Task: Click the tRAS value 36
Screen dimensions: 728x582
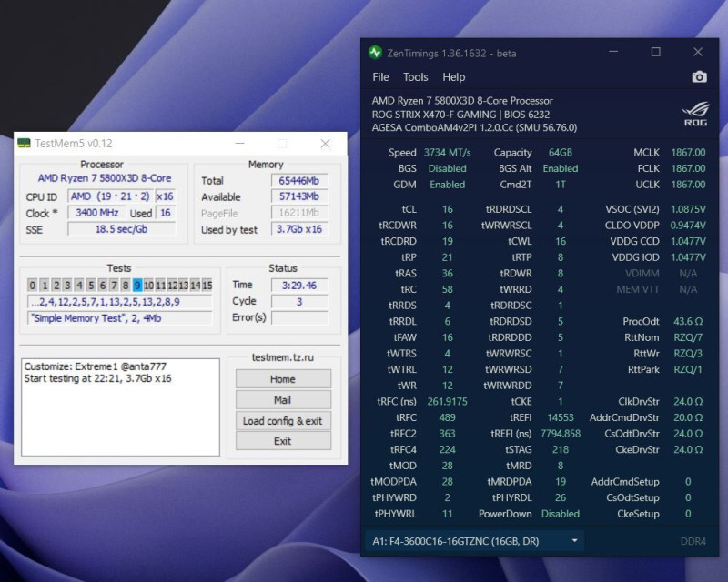Action: 447,274
